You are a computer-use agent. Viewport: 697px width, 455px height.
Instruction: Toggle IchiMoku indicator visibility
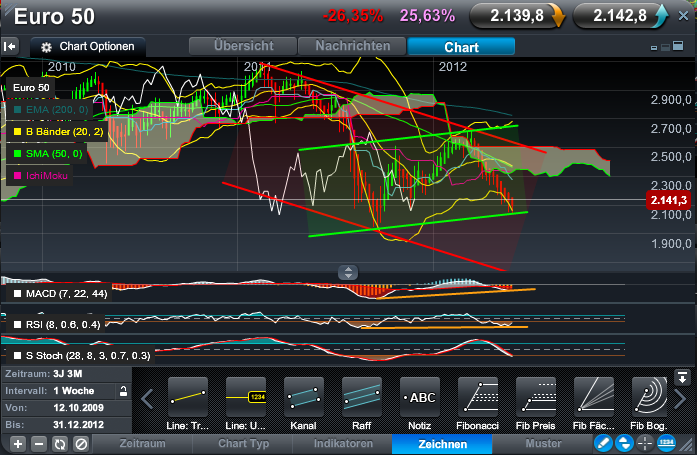tap(17, 176)
